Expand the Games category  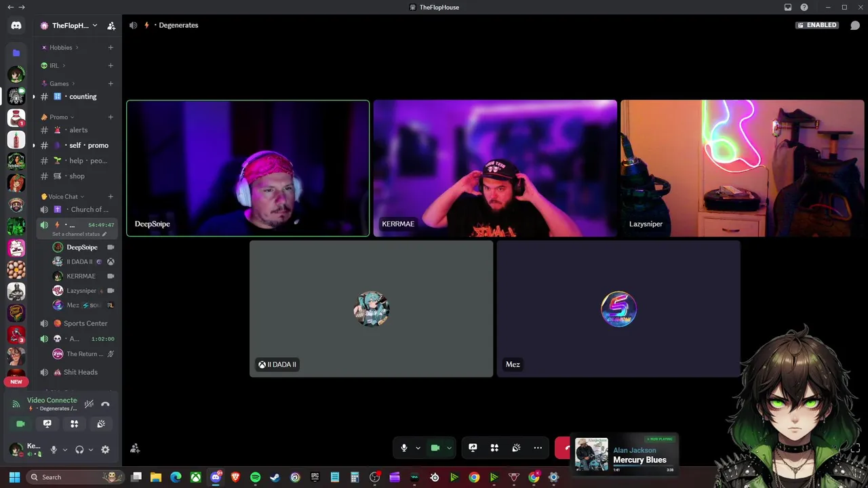59,83
